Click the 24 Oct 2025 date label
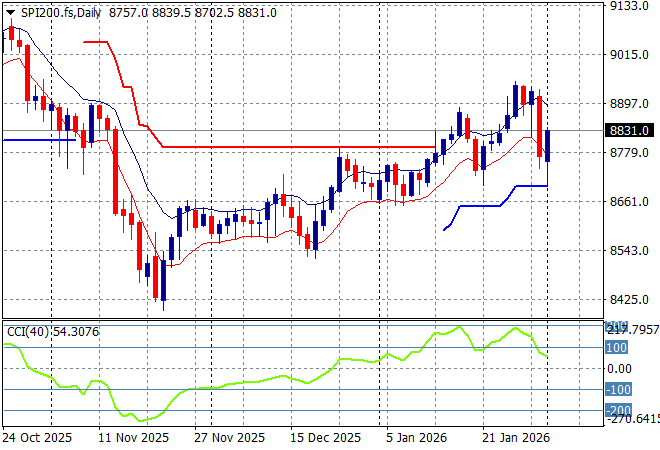 (37, 438)
